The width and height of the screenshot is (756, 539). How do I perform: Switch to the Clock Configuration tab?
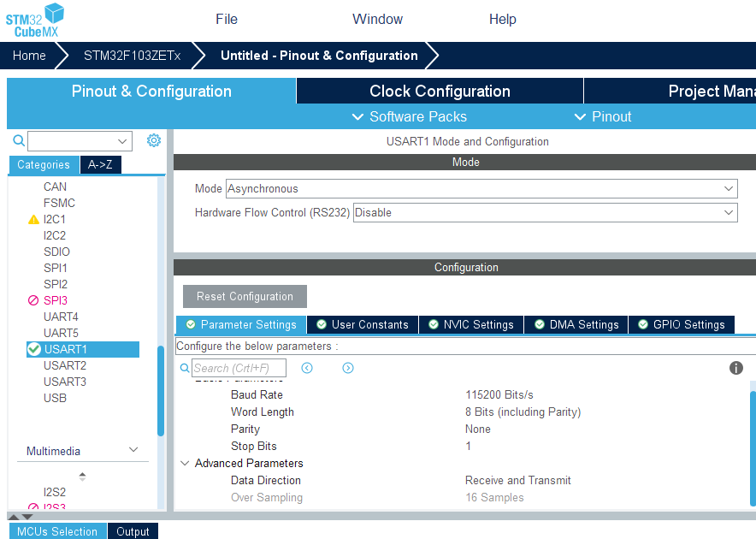pos(440,92)
